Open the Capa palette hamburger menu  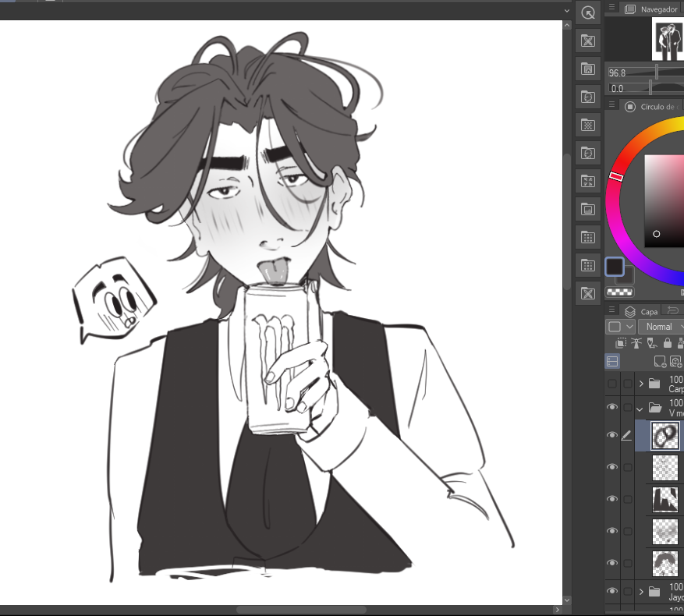pyautogui.click(x=611, y=310)
